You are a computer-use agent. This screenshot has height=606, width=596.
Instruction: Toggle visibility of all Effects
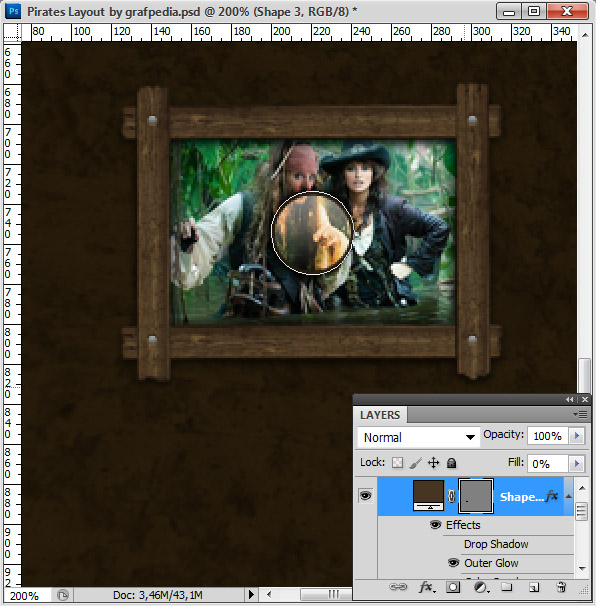click(x=435, y=524)
